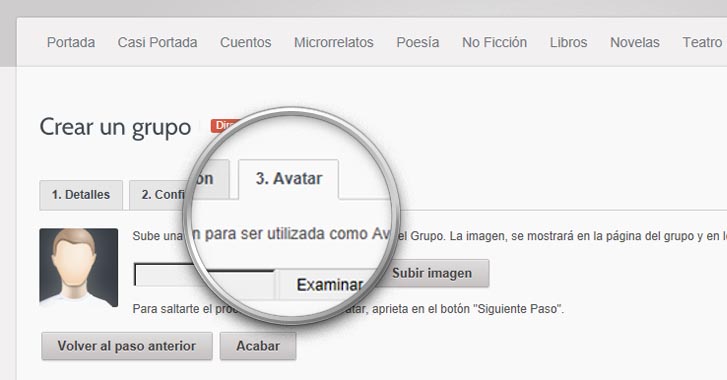Click the file path input field
727x380 pixels.
(204, 278)
